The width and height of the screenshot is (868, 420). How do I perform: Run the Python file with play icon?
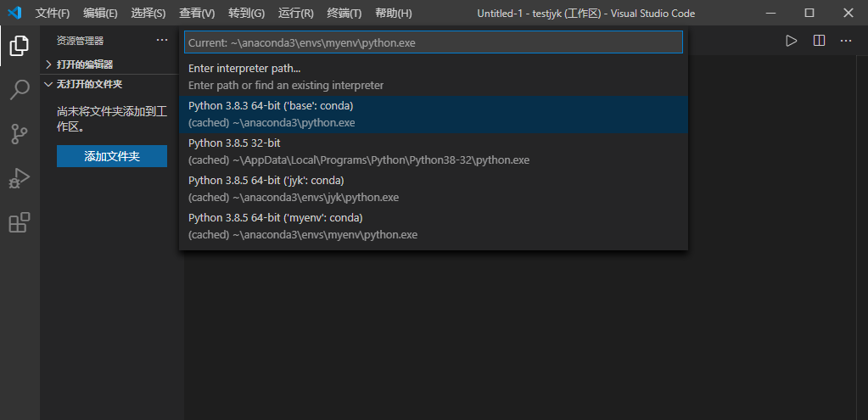(792, 41)
